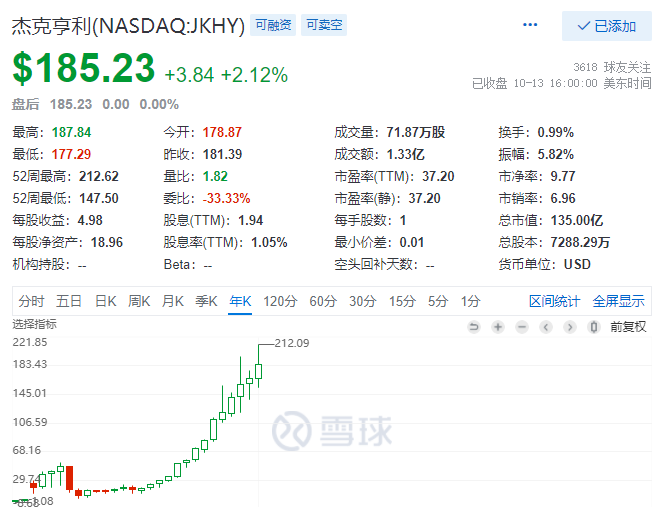Select the 周K chart tab
The image size is (670, 507).
point(139,301)
